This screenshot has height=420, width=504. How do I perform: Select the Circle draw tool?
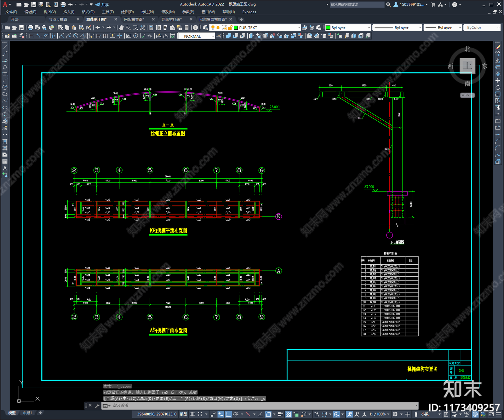pyautogui.click(x=5, y=87)
